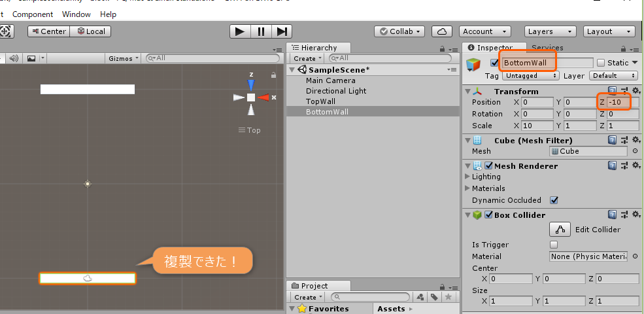Open the Help menu
The width and height of the screenshot is (644, 314).
click(108, 14)
